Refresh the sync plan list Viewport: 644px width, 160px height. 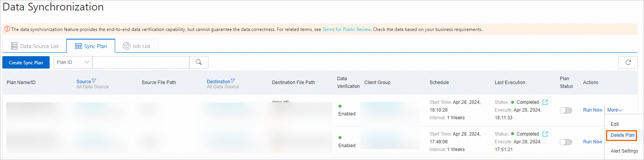pyautogui.click(x=628, y=62)
